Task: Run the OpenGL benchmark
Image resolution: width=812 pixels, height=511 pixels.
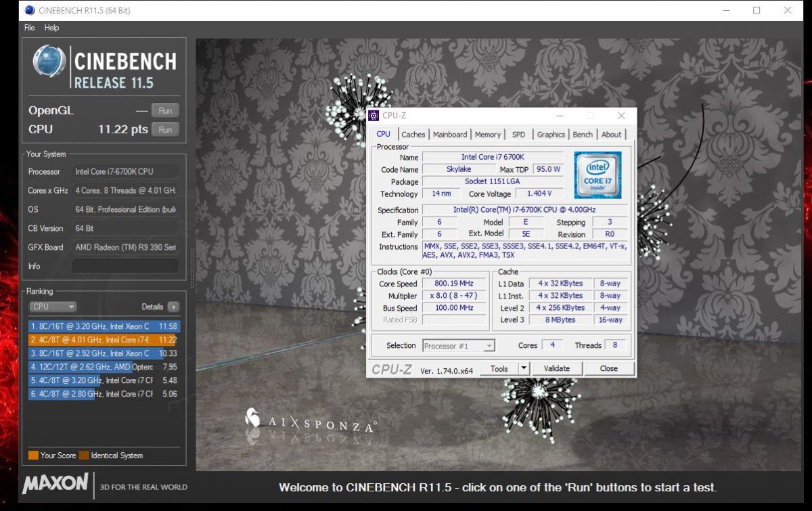Action: (x=165, y=110)
